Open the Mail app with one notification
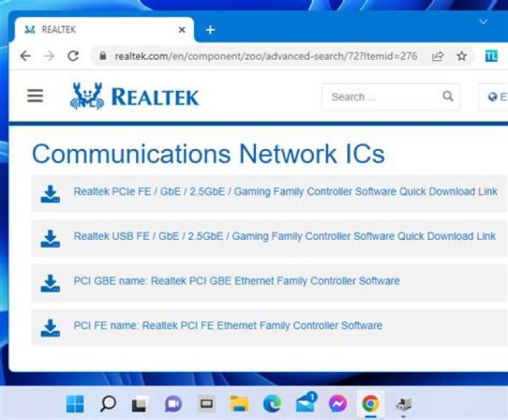Viewport: 508px width, 420px height. (306, 402)
